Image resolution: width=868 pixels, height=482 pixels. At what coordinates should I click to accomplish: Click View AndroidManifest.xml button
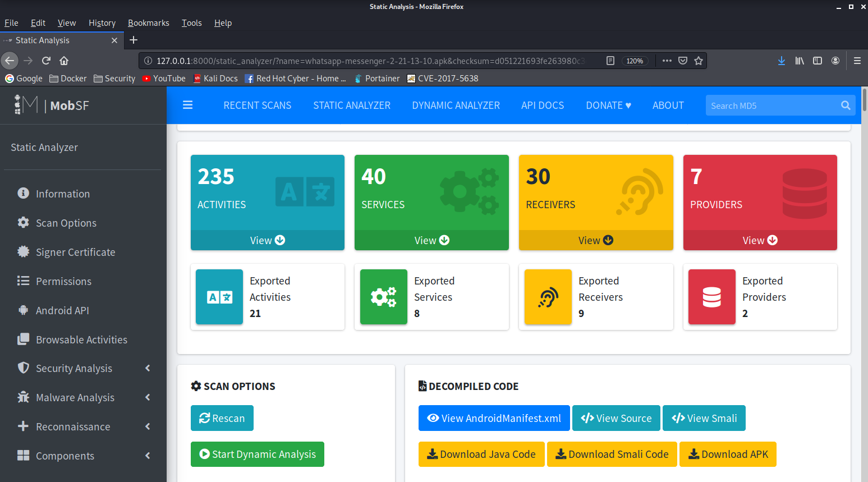494,418
